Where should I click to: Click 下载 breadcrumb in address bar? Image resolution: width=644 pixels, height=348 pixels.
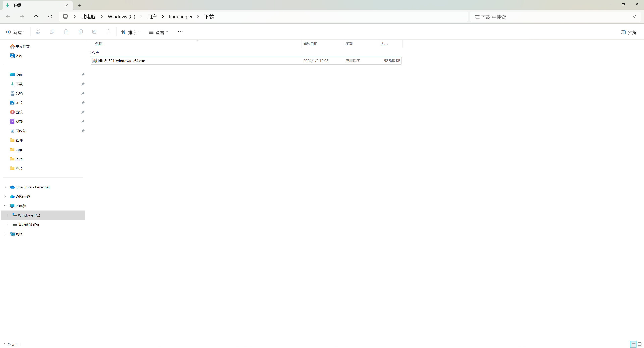click(x=209, y=16)
